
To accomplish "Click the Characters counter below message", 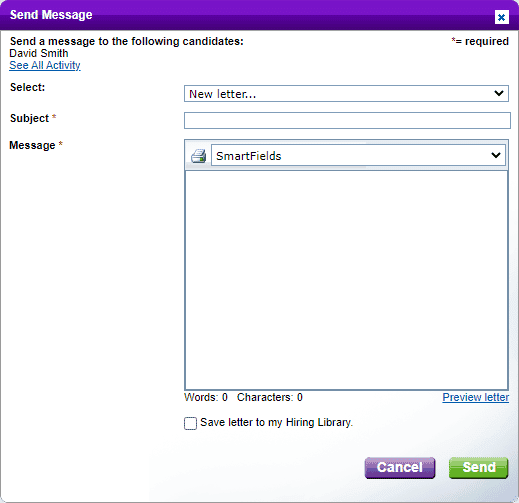I will [270, 397].
